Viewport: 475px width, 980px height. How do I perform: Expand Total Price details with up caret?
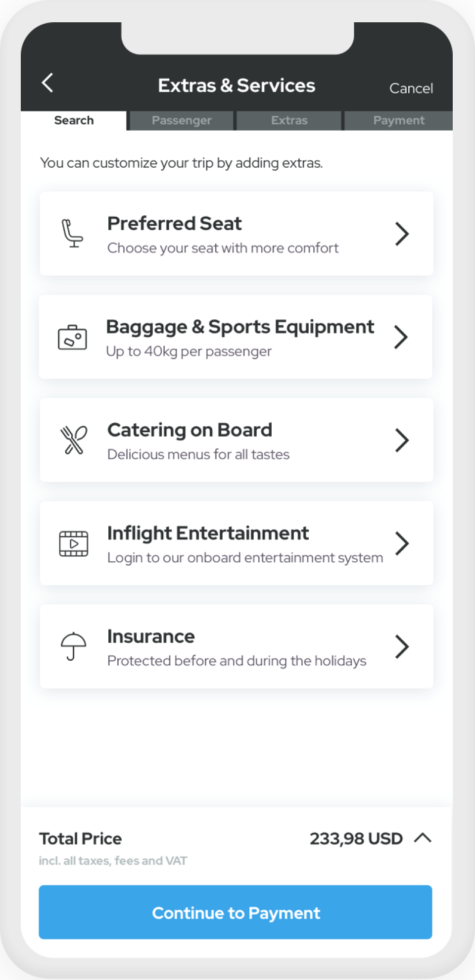(x=423, y=838)
